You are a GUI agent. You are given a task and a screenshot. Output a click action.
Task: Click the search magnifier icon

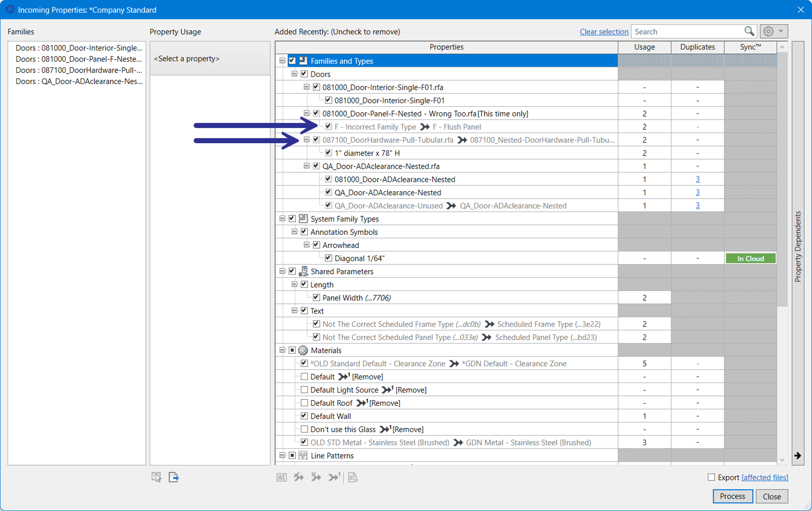tap(749, 31)
